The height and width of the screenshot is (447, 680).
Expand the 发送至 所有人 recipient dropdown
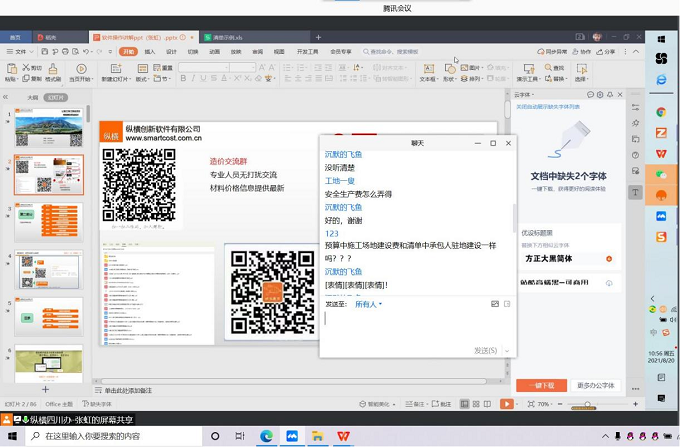(368, 304)
